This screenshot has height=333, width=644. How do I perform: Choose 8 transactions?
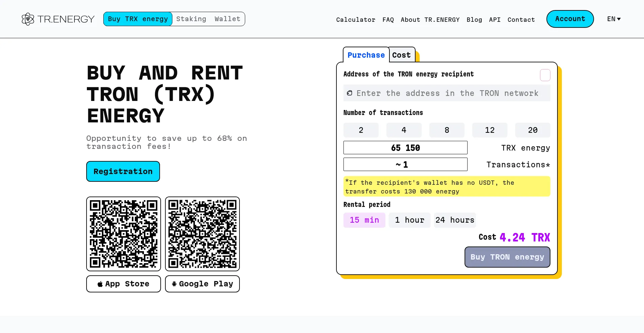click(447, 130)
